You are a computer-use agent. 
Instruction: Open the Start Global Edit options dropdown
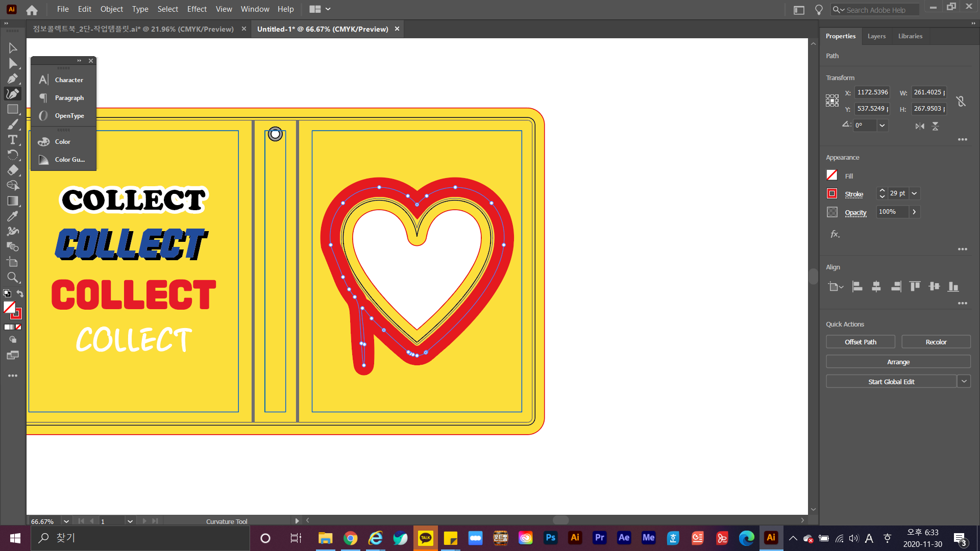click(x=964, y=382)
